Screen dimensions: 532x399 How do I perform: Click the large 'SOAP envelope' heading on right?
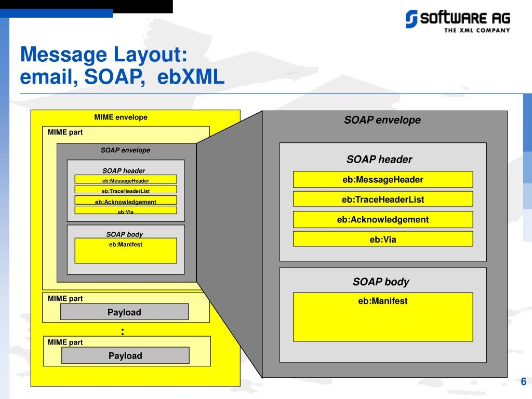click(382, 120)
